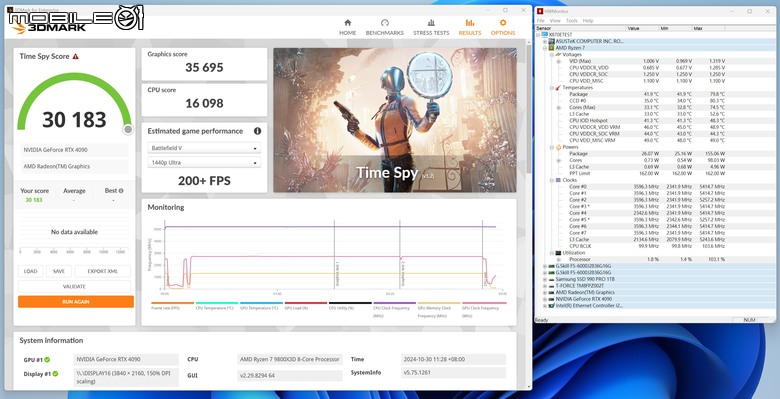The image size is (780, 399).
Task: Open the Help menu in HWMonitor
Action: pyautogui.click(x=588, y=21)
